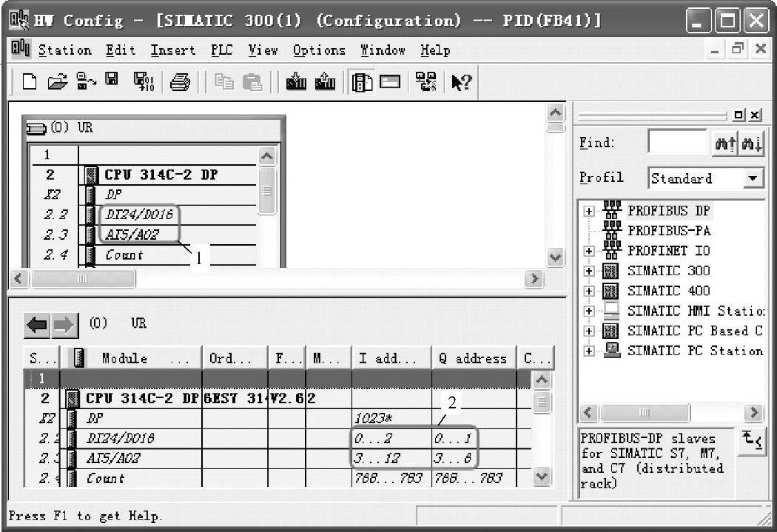Select PROFIBUS-PA in the catalog tree
The height and width of the screenshot is (532, 777).
(669, 231)
